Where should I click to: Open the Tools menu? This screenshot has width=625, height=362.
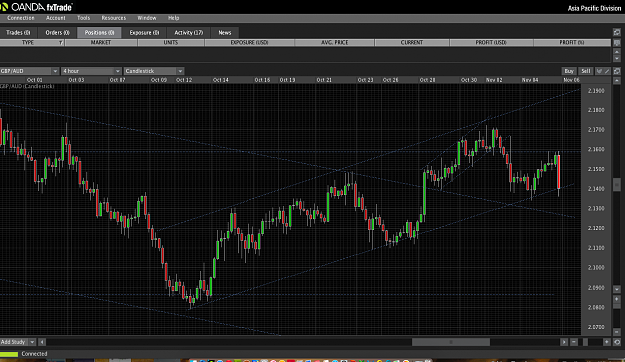point(83,18)
